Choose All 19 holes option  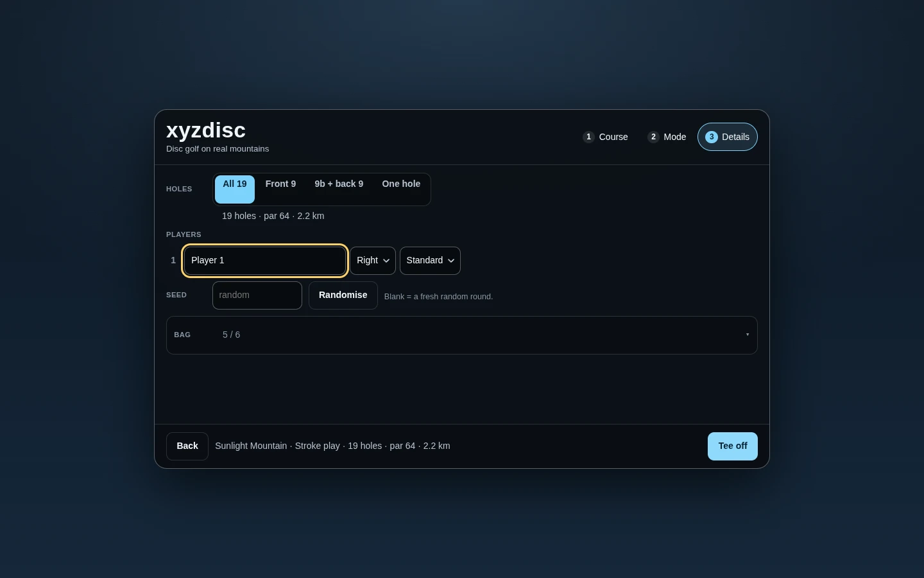pos(235,189)
